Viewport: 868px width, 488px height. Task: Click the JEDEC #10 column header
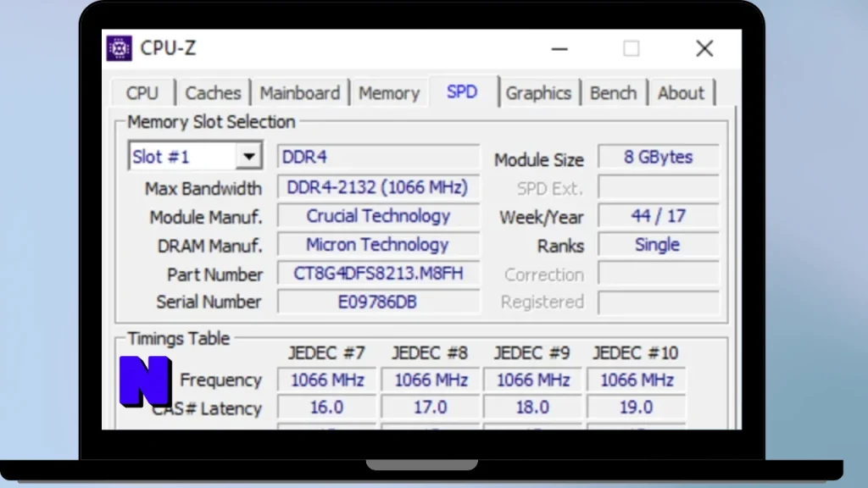click(636, 353)
